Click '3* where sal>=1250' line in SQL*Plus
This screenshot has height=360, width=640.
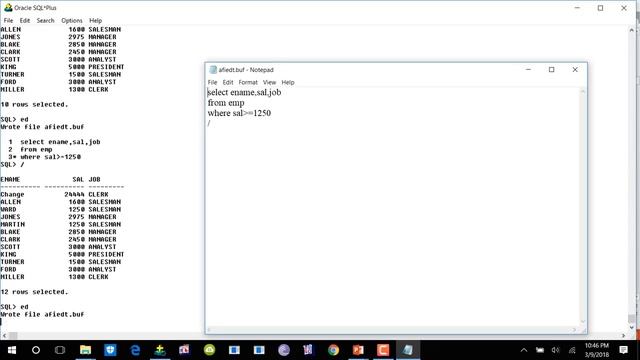pos(44,157)
